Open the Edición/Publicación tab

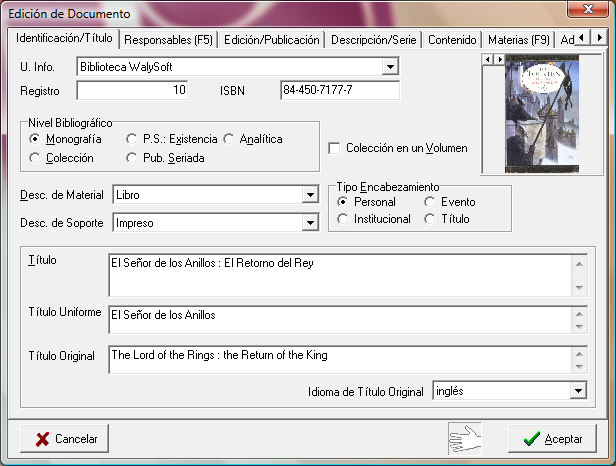point(272,40)
